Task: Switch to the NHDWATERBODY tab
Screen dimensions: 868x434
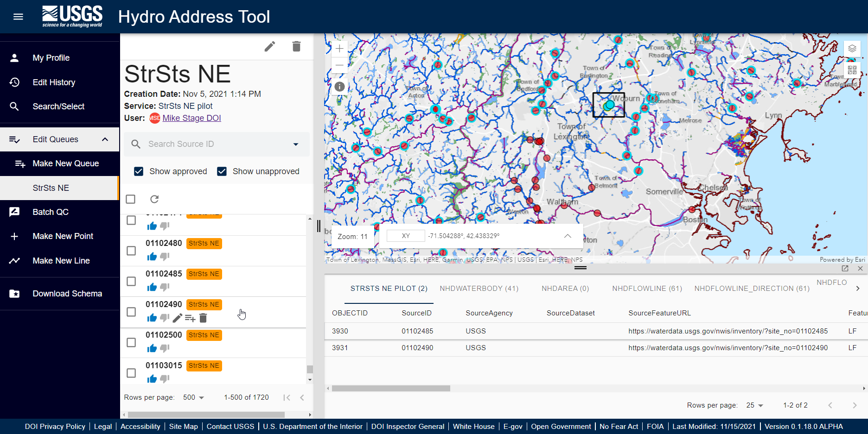Action: 479,288
